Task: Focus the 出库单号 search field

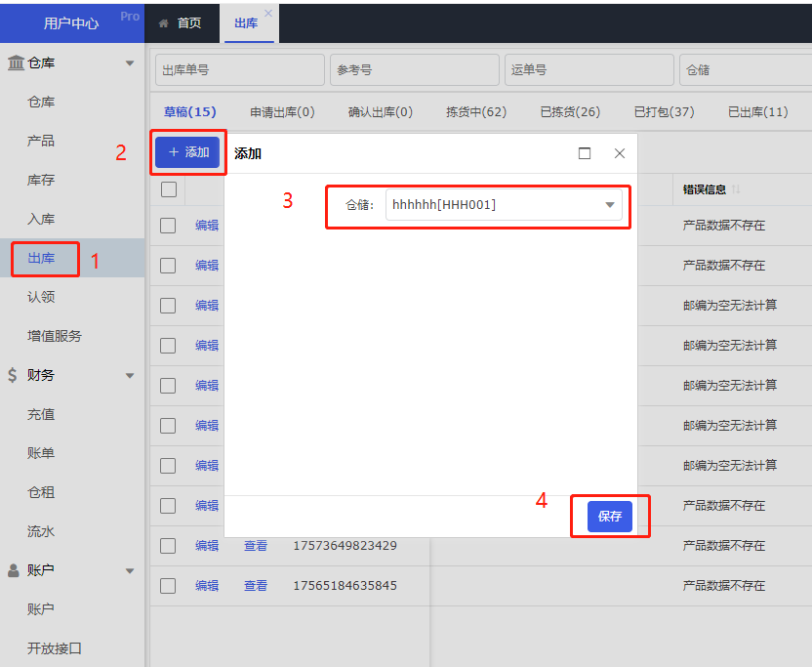Action: pyautogui.click(x=240, y=70)
